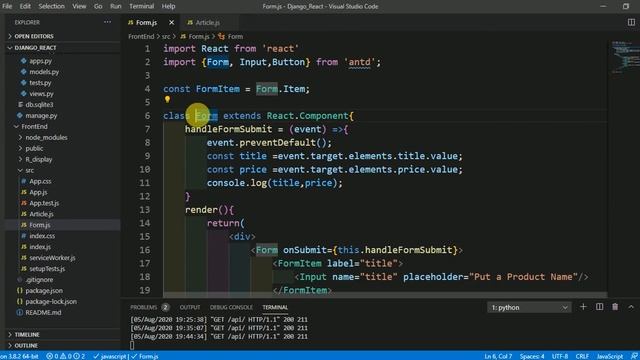Click the Explorer more actions ellipsis
This screenshot has height=360, width=640.
pos(107,22)
